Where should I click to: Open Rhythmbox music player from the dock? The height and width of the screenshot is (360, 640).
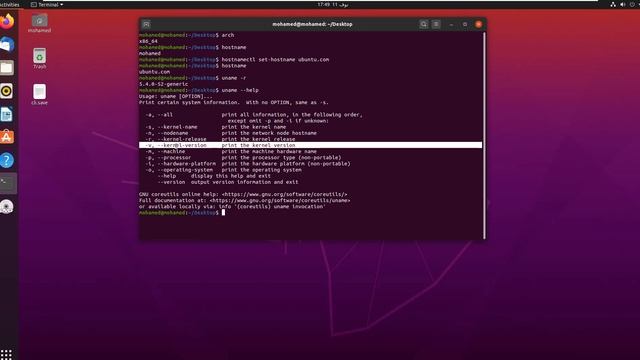tap(7, 91)
